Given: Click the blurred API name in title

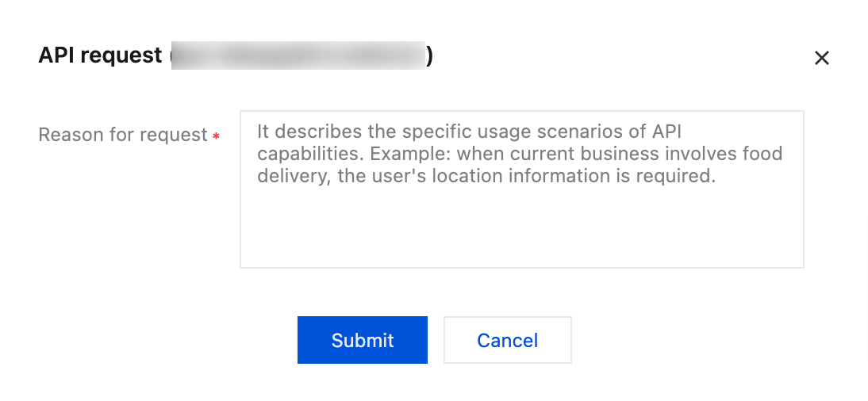Looking at the screenshot, I should click(x=298, y=55).
